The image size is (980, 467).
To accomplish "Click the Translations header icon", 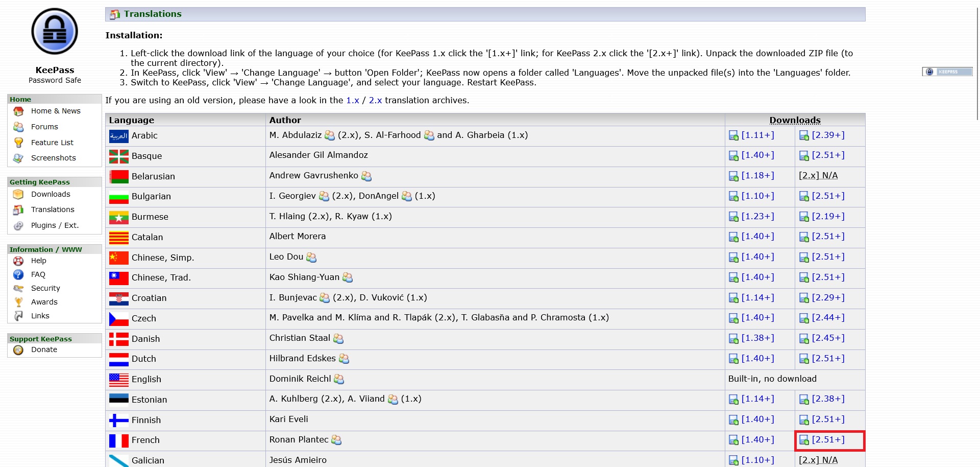I will point(115,14).
